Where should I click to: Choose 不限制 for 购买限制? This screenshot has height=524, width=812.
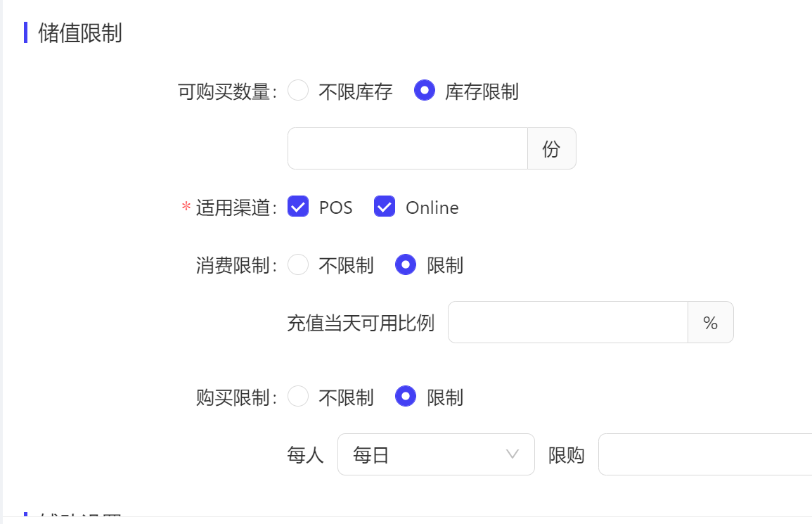tap(298, 397)
